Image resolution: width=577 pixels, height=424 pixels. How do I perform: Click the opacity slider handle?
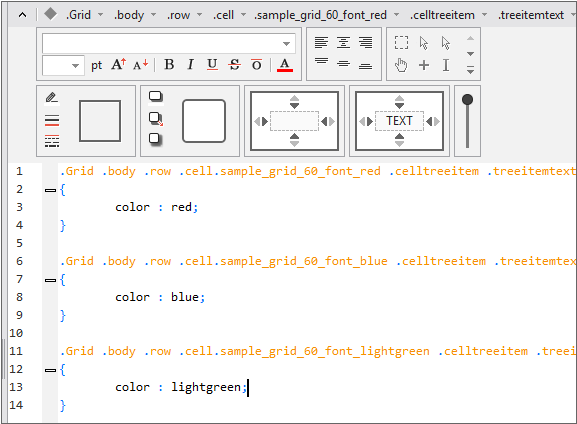[467, 99]
